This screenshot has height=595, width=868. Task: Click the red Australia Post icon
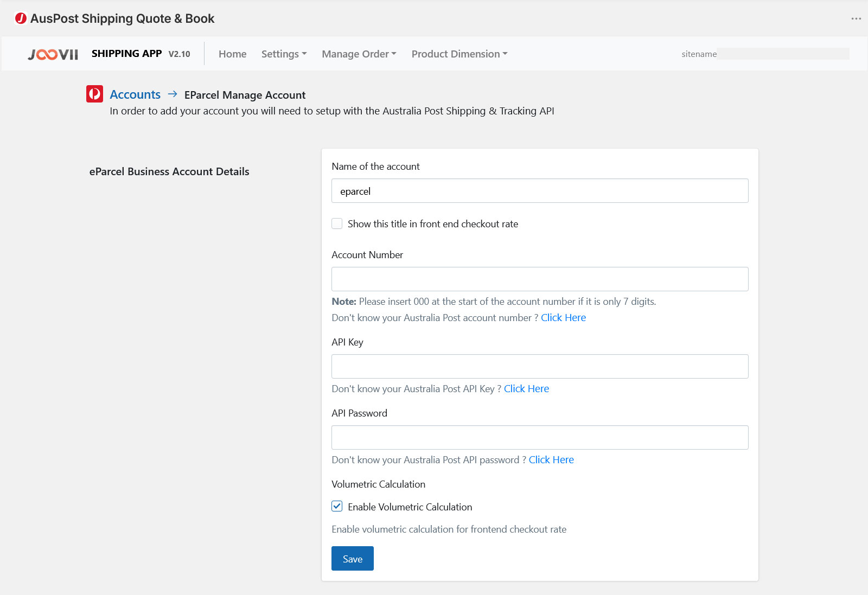coord(94,94)
